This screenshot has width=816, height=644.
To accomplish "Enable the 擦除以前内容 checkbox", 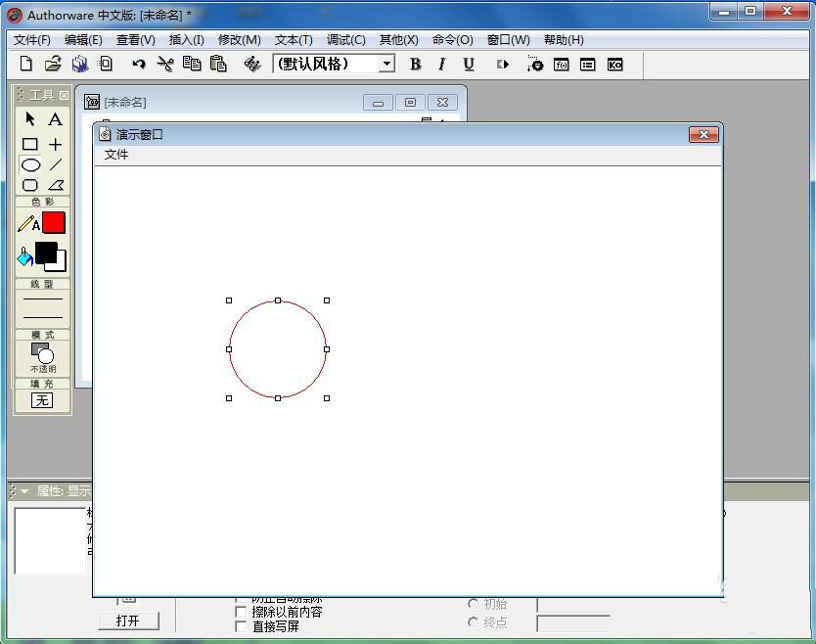I will click(x=241, y=612).
